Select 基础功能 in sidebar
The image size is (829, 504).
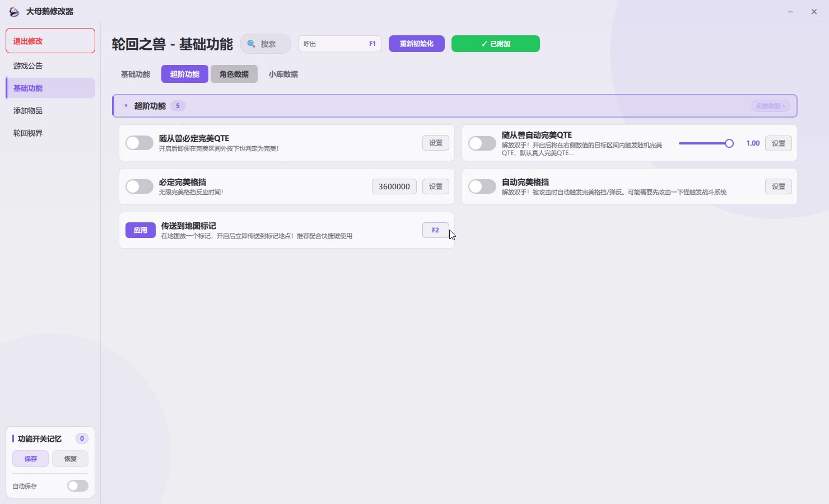pos(50,88)
